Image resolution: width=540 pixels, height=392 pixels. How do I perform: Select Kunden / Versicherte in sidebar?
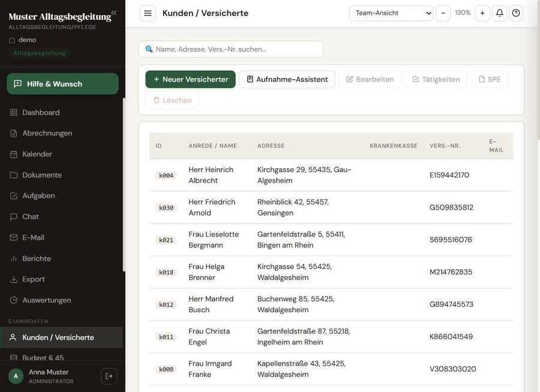(x=61, y=337)
